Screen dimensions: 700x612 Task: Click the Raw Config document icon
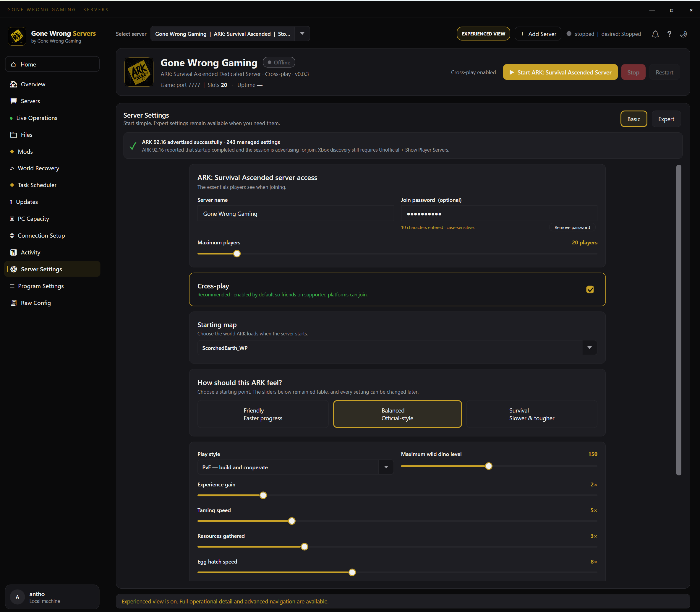(x=14, y=303)
